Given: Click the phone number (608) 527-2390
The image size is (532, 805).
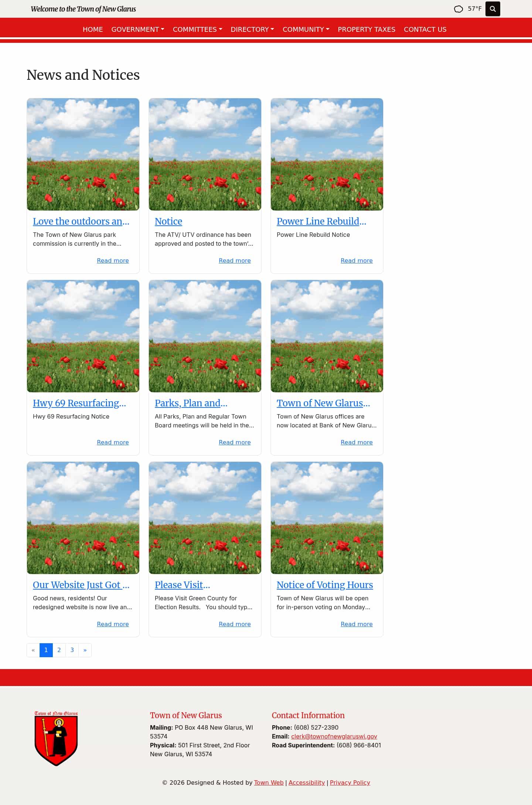Looking at the screenshot, I should point(316,727).
